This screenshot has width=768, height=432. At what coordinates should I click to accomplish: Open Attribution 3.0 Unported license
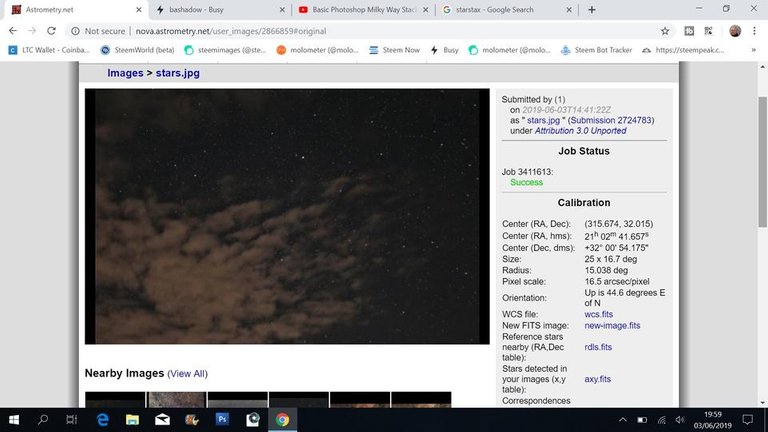coord(580,131)
